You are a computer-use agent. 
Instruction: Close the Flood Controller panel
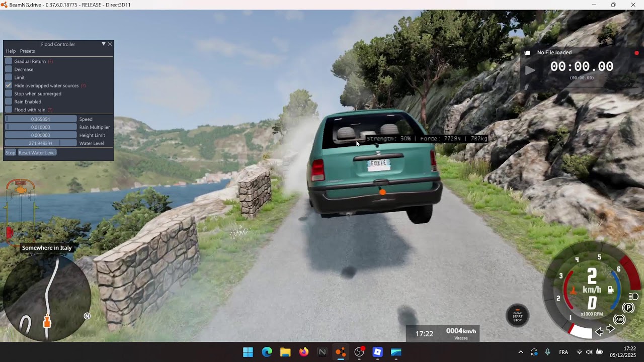110,44
